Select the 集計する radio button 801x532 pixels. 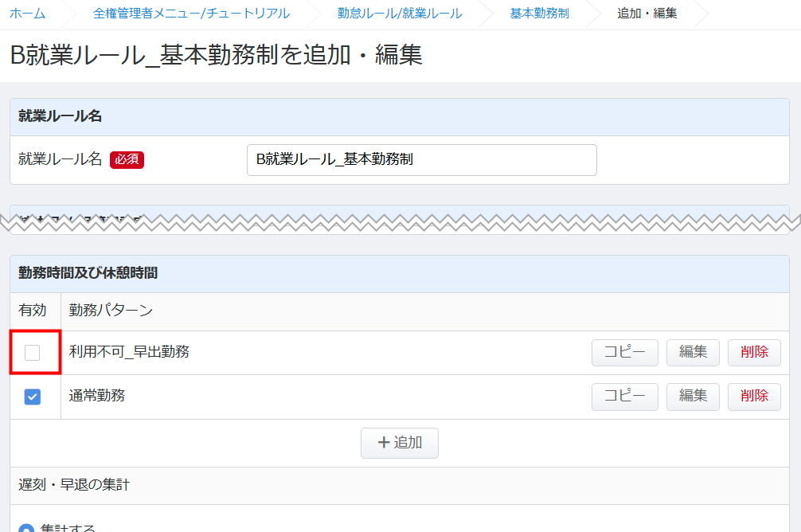(x=26, y=529)
